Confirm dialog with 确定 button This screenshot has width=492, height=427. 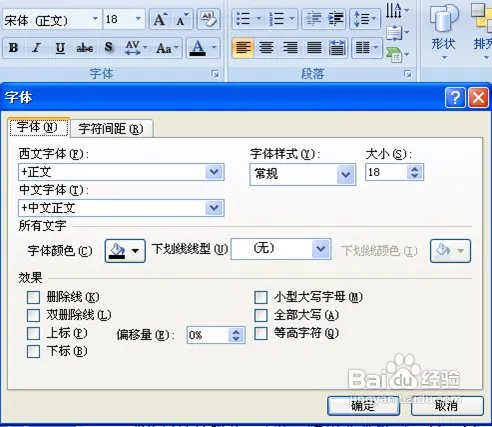click(x=363, y=406)
